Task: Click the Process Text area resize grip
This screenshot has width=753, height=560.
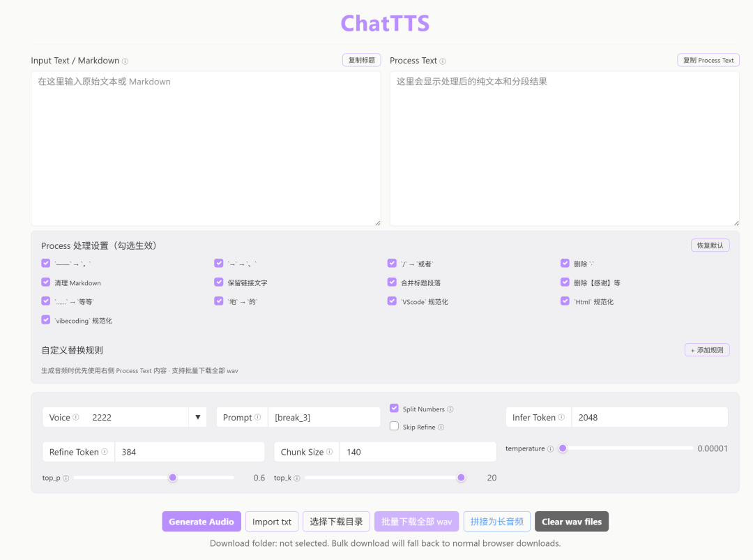Action: (x=737, y=223)
